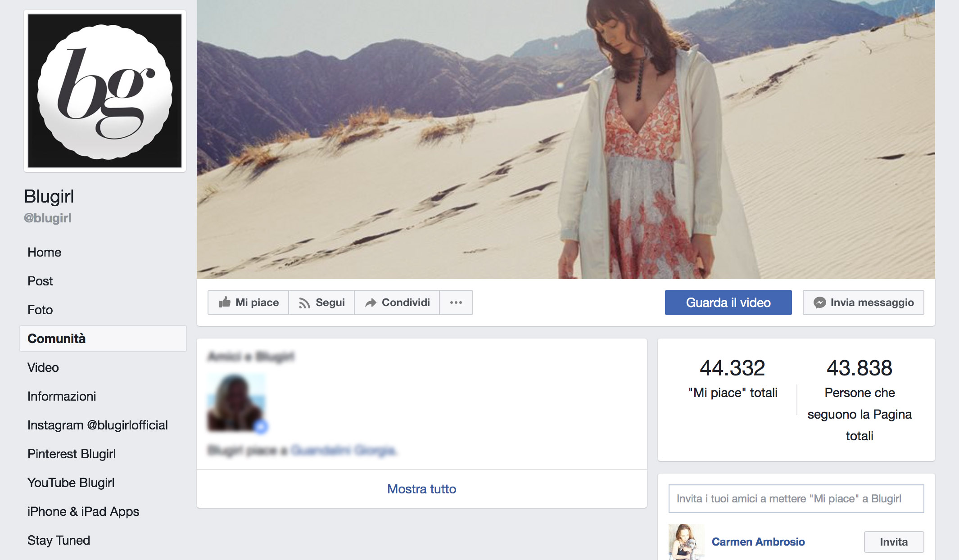The image size is (959, 560).
Task: Click Carmen Ambrosio's profile thumbnail
Action: click(686, 542)
